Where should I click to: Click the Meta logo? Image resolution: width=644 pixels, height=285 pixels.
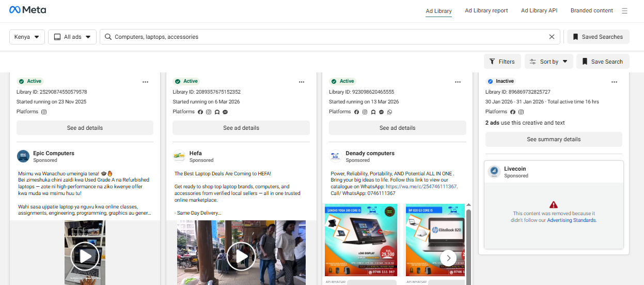[x=27, y=10]
